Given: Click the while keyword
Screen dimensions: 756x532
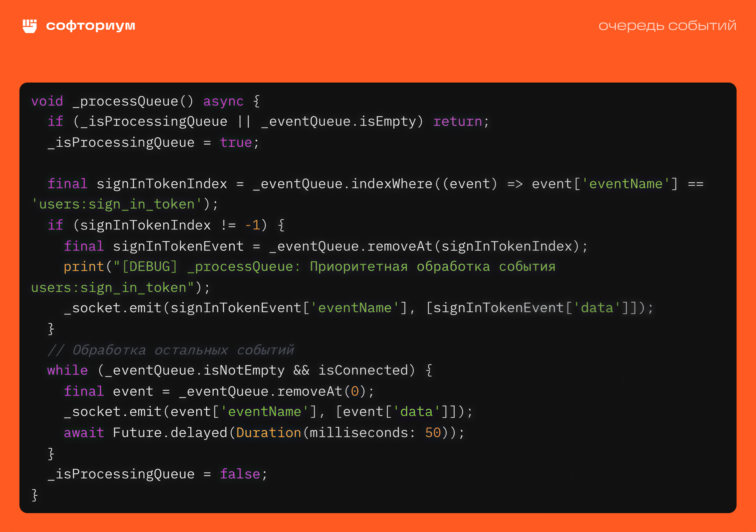Looking at the screenshot, I should 67,370.
